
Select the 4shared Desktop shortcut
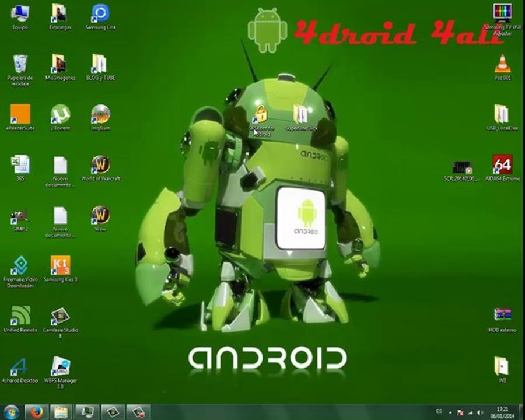pyautogui.click(x=19, y=370)
